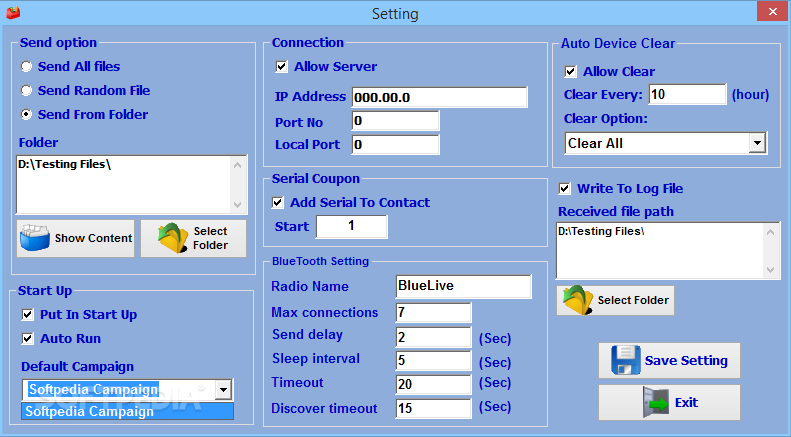Click the Clear Every hour field
This screenshot has width=791, height=437.
(687, 94)
